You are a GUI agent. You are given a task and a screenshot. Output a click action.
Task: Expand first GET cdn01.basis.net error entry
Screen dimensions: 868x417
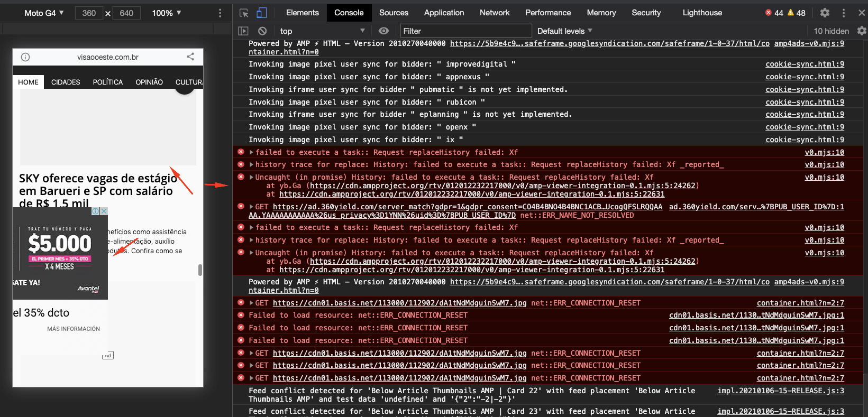point(252,303)
